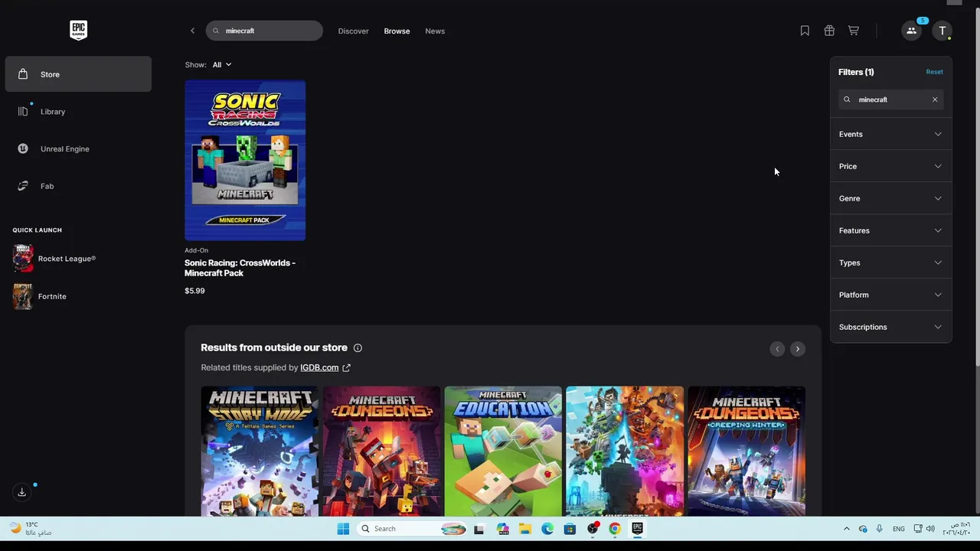Expand the Platform filter
This screenshot has width=980, height=551.
890,295
